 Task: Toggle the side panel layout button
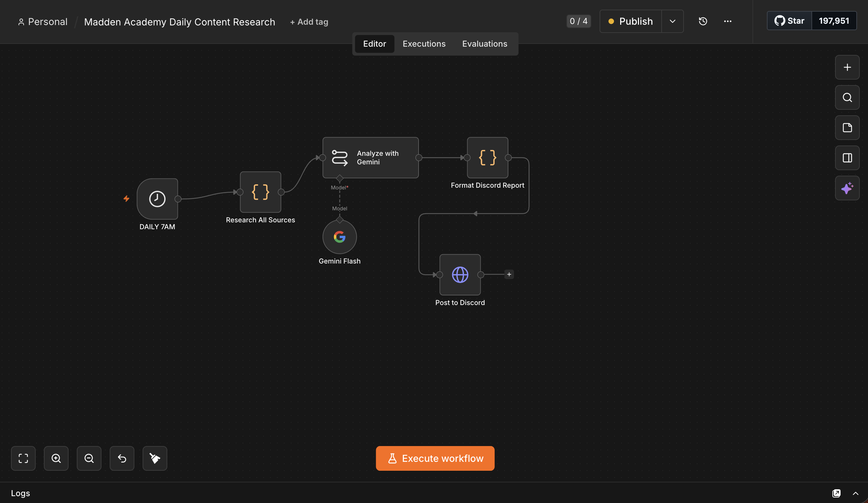click(847, 158)
